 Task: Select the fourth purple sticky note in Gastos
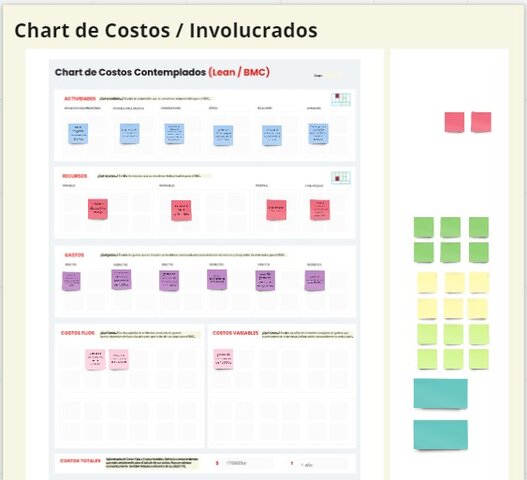coord(217,280)
